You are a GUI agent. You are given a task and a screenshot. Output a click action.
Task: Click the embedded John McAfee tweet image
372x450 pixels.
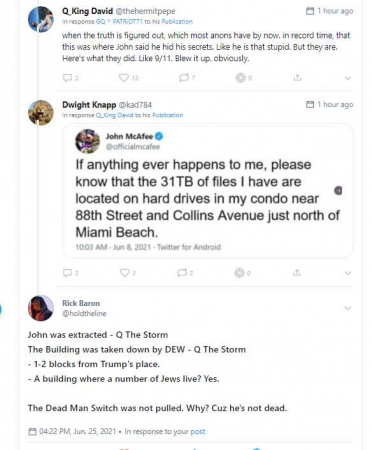tap(208, 191)
